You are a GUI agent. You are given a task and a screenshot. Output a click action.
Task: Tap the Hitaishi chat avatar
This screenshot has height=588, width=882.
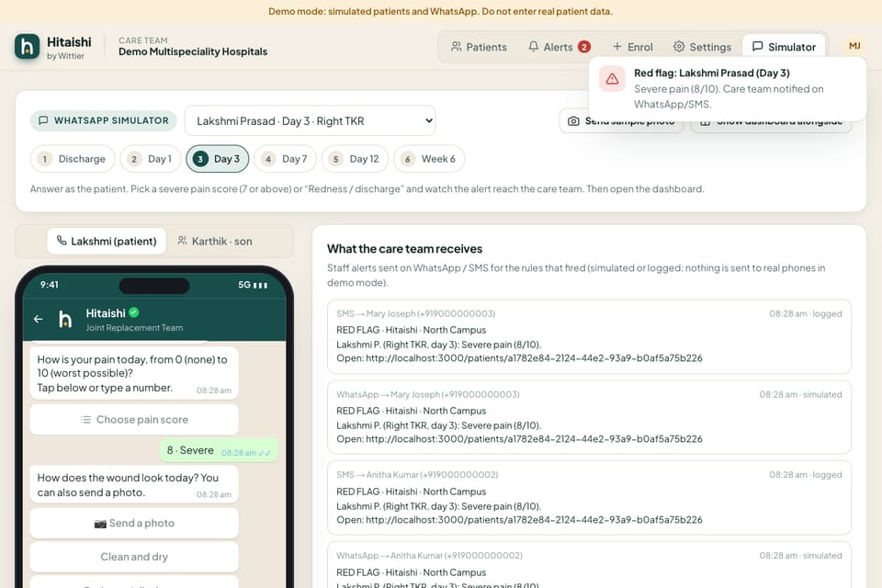coord(65,319)
